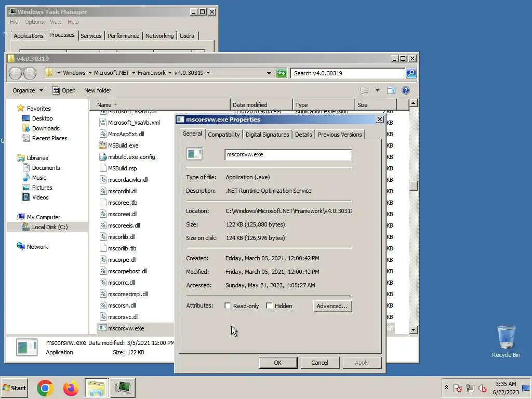Expand the arrow after v4.0.30319 in breadcrumb
Screen dimensions: 532x399
(208, 73)
